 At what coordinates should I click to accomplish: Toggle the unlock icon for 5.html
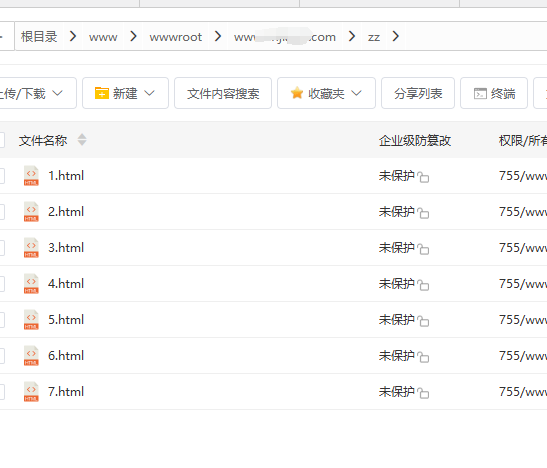pos(423,320)
